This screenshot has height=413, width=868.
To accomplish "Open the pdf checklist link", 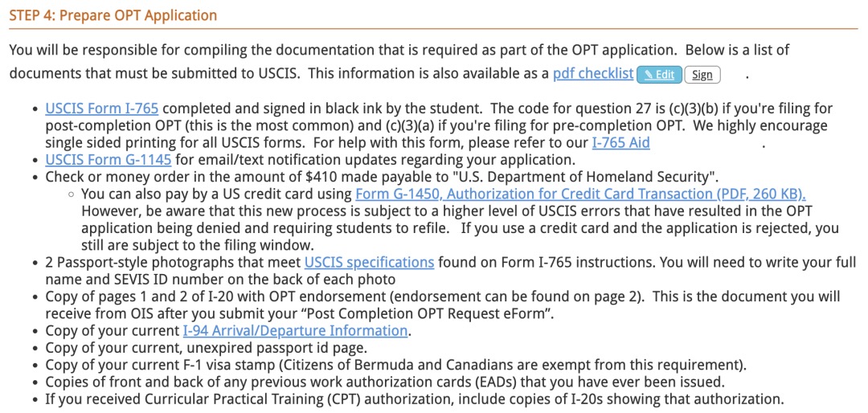I will coord(593,74).
